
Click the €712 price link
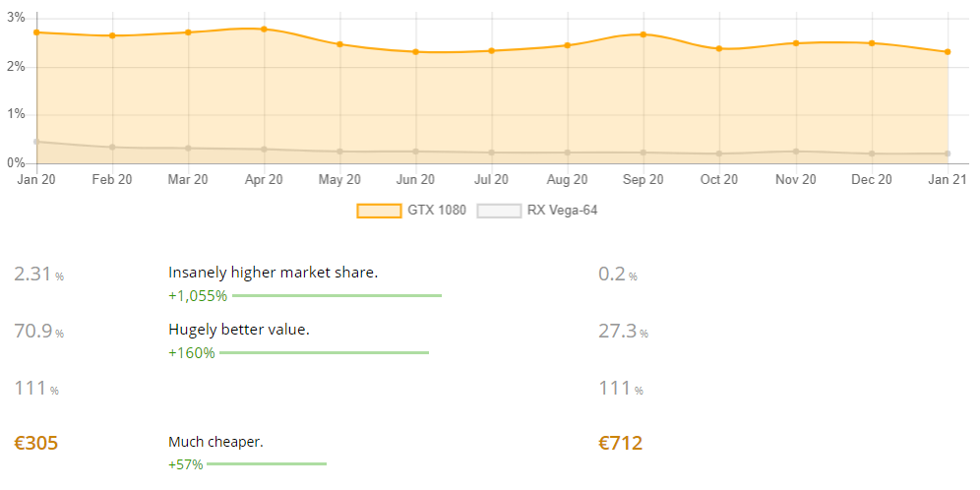click(620, 444)
